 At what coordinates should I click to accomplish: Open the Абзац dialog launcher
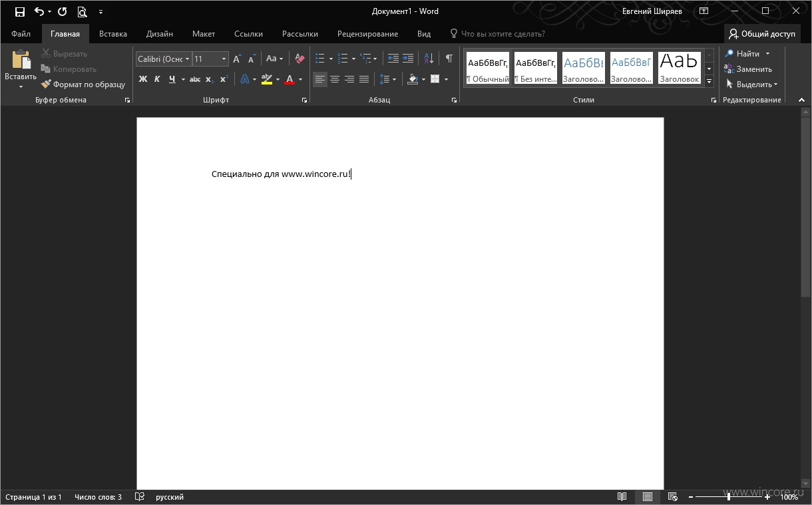[x=455, y=100]
